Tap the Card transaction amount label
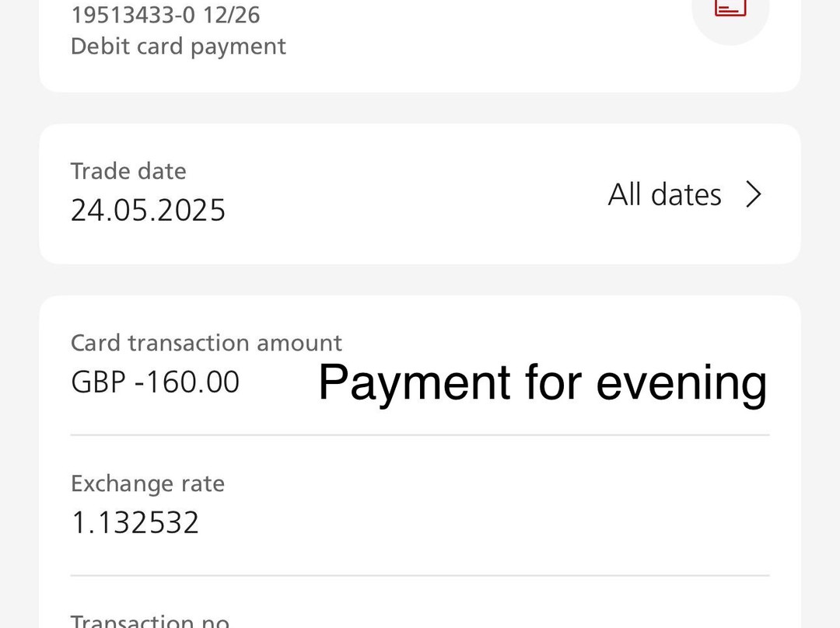The height and width of the screenshot is (628, 840). click(206, 343)
